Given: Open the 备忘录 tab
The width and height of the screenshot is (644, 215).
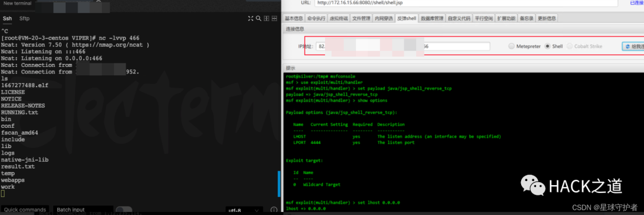Looking at the screenshot, I should coord(527,18).
